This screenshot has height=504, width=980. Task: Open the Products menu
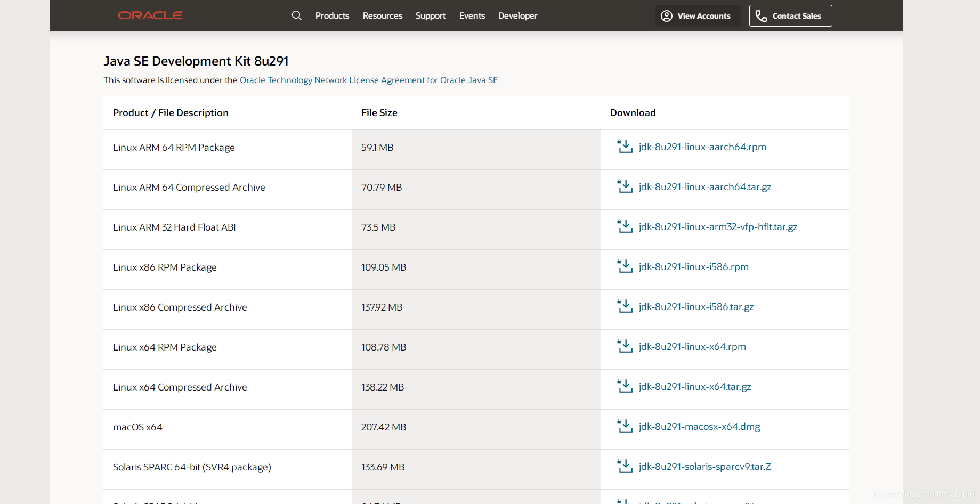point(332,16)
